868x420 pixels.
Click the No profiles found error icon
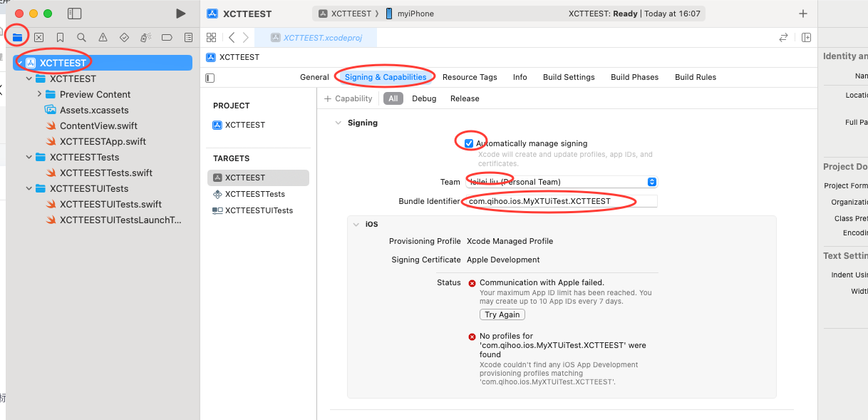472,337
